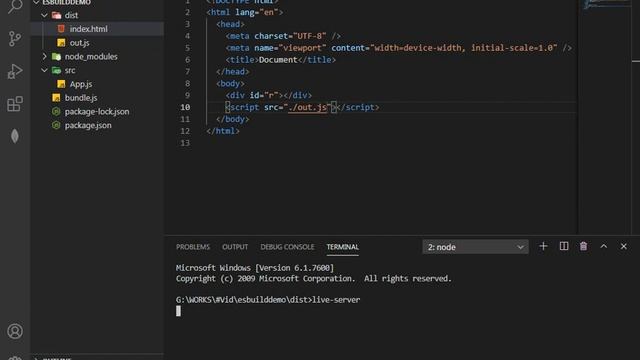The height and width of the screenshot is (360, 640).
Task: Click the src folder icon
Action: point(56,70)
